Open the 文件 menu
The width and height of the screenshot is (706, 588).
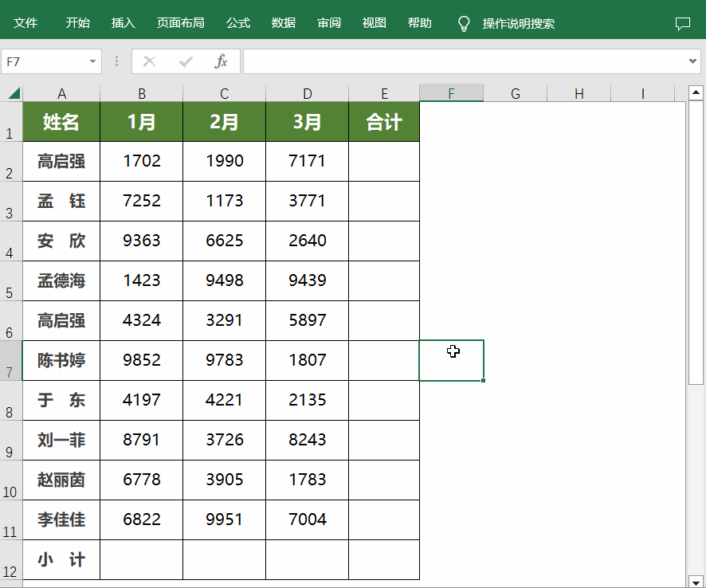pyautogui.click(x=25, y=23)
